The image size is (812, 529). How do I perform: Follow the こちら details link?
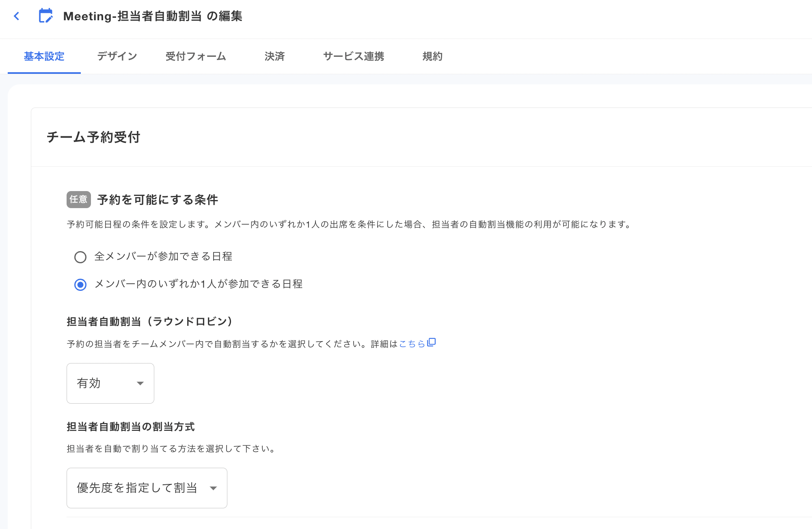point(412,344)
